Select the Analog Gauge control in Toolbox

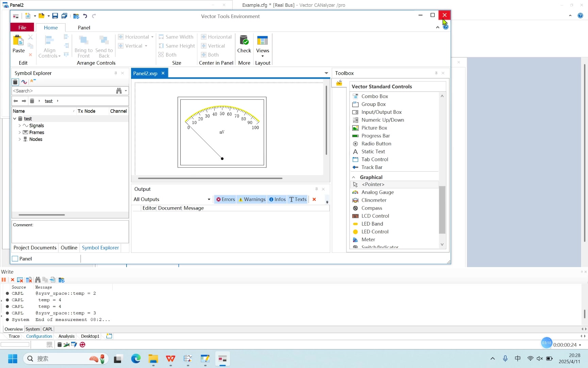377,192
